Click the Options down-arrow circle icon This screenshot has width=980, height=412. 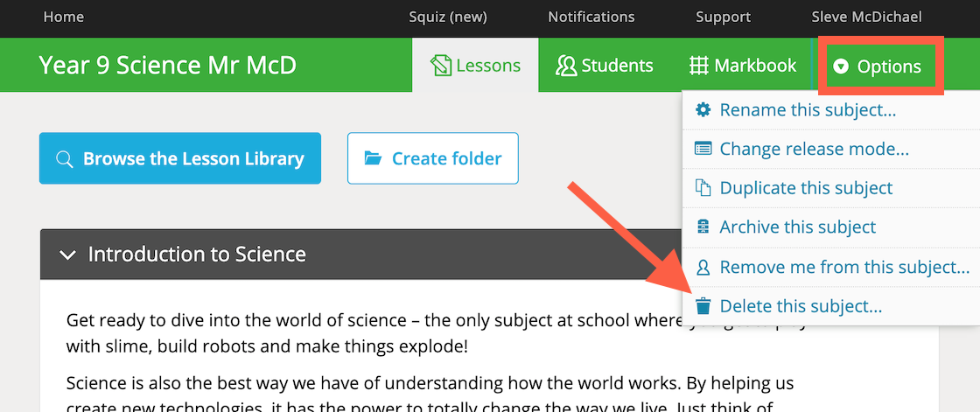click(x=841, y=66)
